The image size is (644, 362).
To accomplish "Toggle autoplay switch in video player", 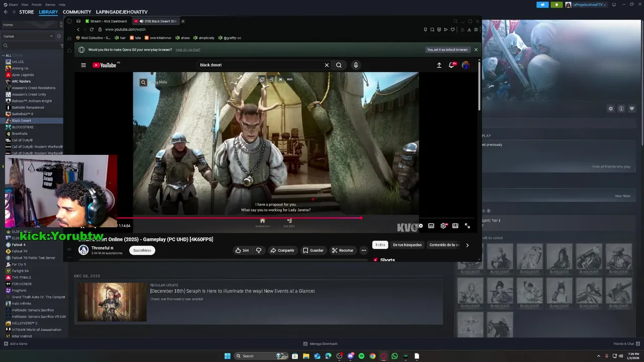I will pyautogui.click(x=419, y=226).
